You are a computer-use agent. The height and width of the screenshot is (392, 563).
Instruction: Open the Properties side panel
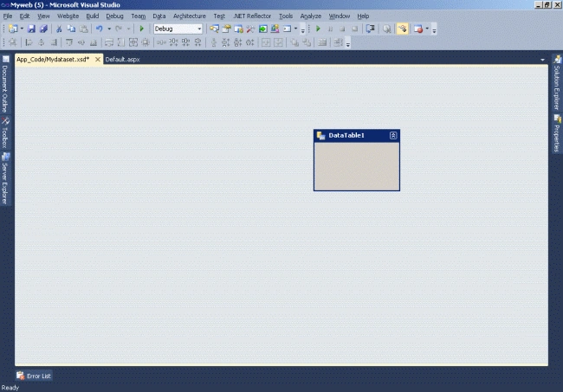tap(557, 133)
